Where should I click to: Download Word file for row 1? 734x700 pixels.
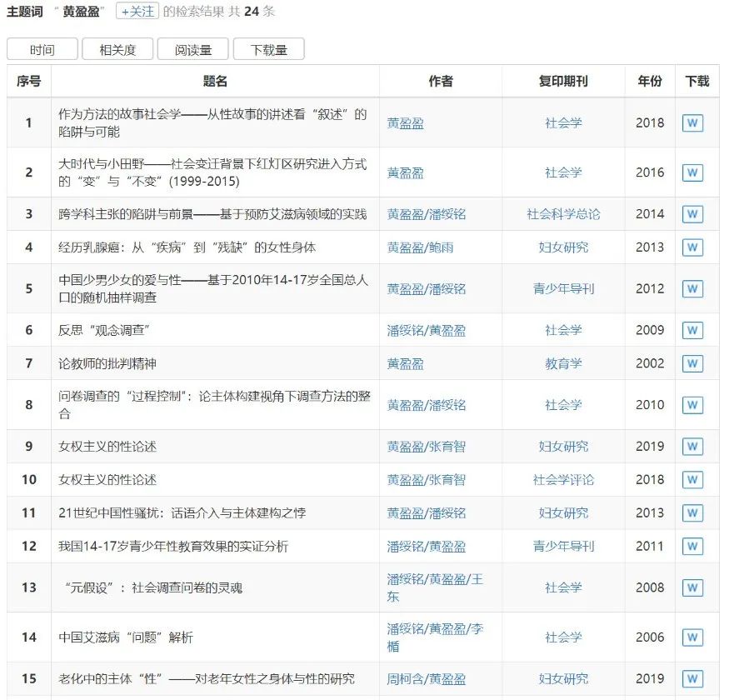(692, 123)
